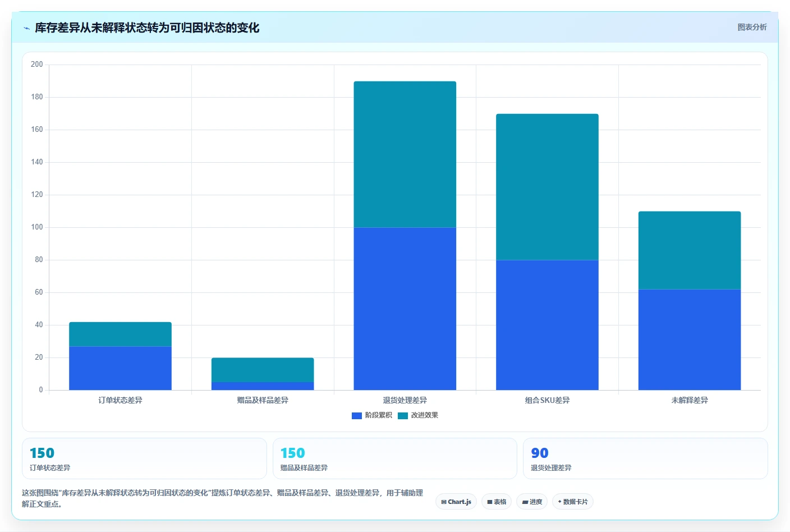Click the y-axis value 100
This screenshot has width=790, height=532.
[x=37, y=227]
